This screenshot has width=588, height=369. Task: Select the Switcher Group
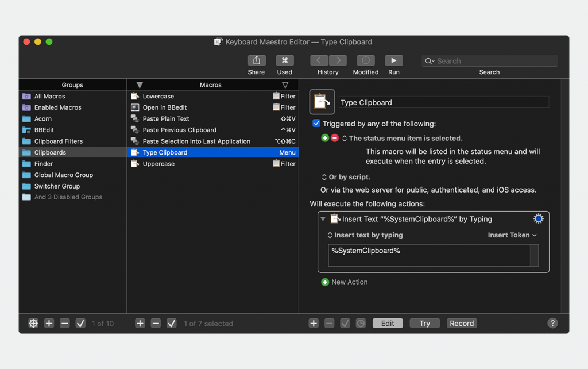pos(73,186)
